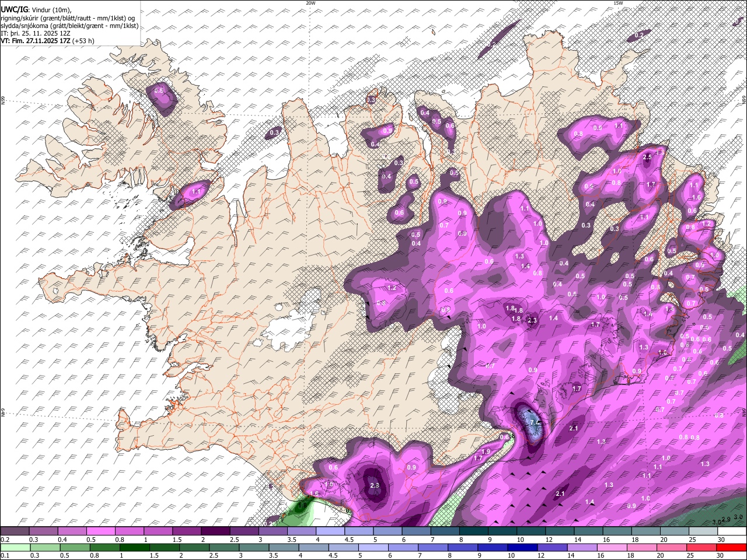Screen dimensions: 747x560
Task: Click the darkest purple swatch labeled 2
Action: pos(215,531)
